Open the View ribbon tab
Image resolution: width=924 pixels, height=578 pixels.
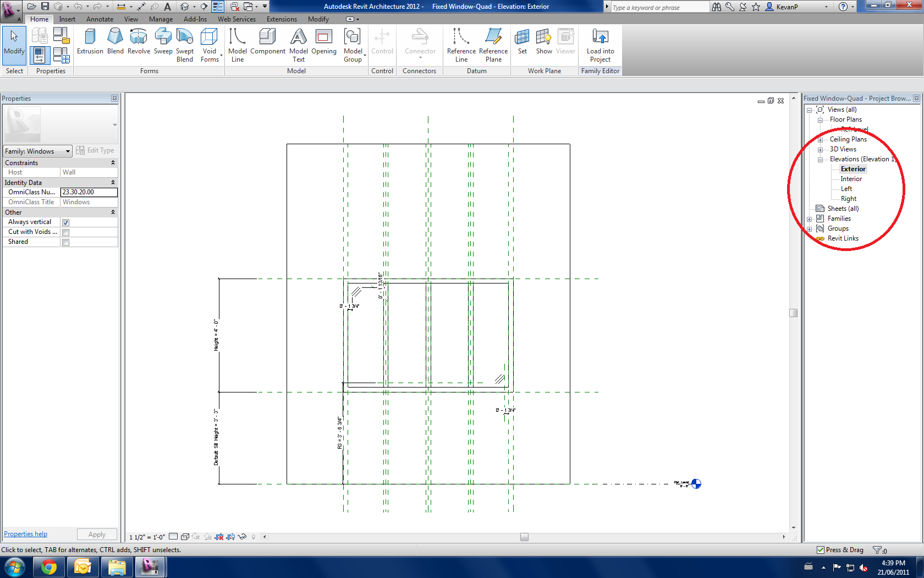tap(131, 19)
